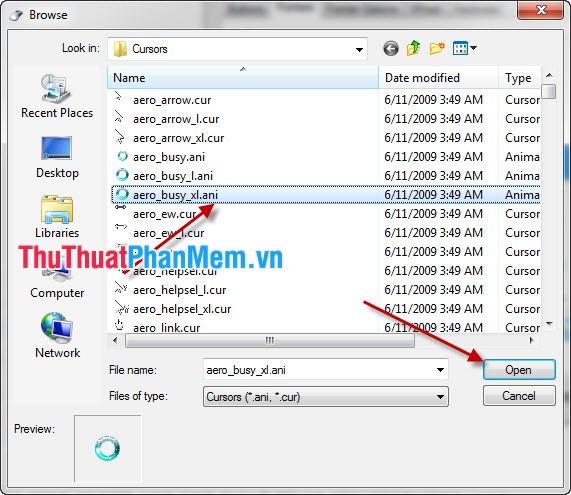Click the aero_busy_xl.ani ring icon

pos(122,194)
